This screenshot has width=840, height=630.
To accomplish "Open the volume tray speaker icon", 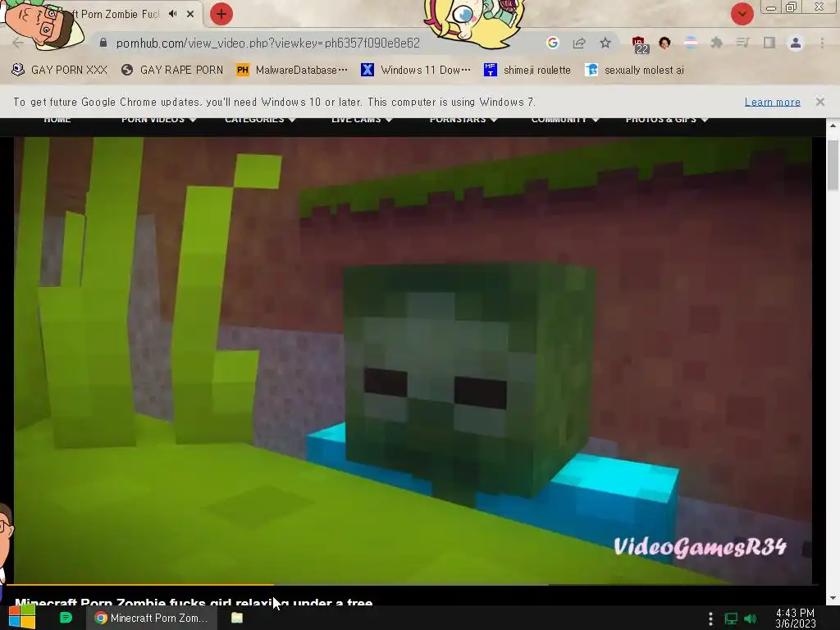I will tap(751, 619).
